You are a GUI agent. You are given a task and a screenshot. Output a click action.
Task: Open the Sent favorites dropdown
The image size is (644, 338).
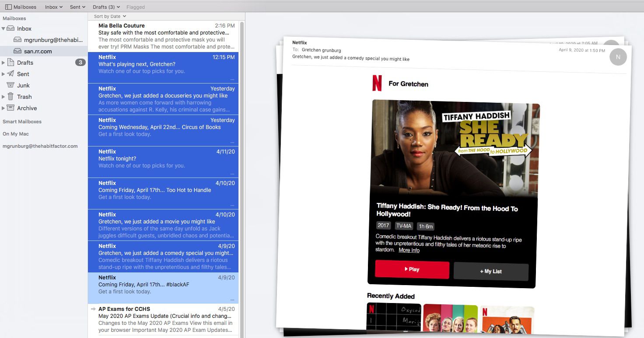click(77, 7)
